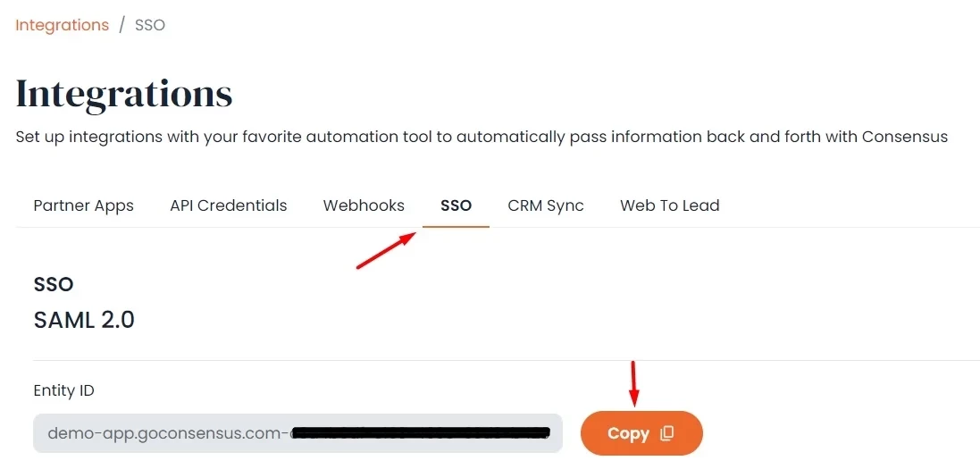Open the API Credentials tab
Screen dimensions: 980x469
[x=228, y=205]
